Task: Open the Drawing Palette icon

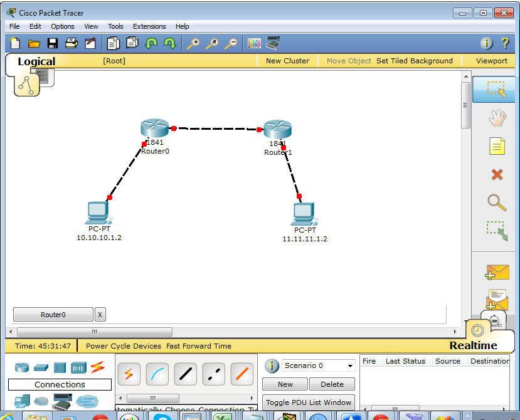Action: coord(254,43)
